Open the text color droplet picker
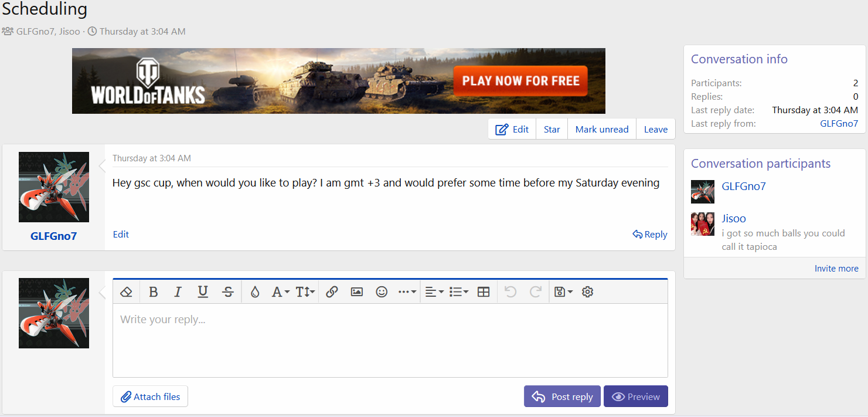Viewport: 868px width, 417px height. [x=254, y=291]
